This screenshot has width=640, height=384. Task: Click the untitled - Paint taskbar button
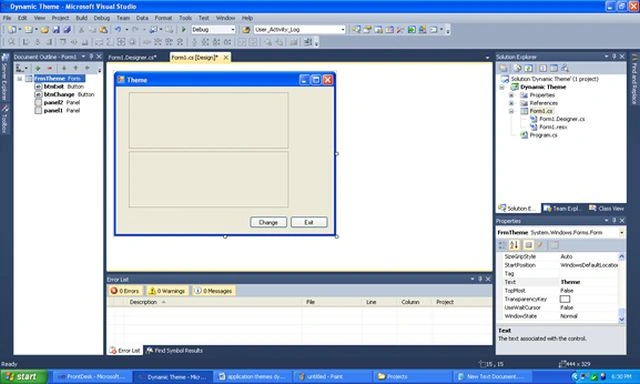tap(333, 376)
